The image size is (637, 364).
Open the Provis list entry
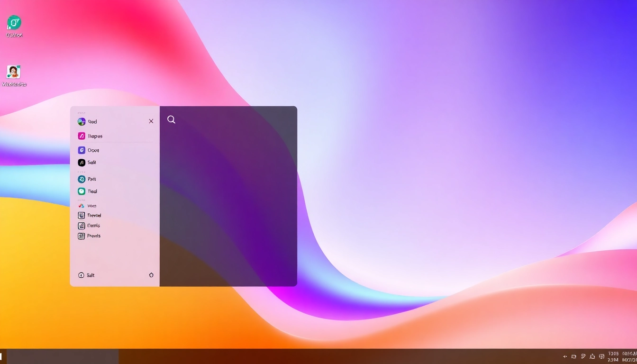click(89, 236)
